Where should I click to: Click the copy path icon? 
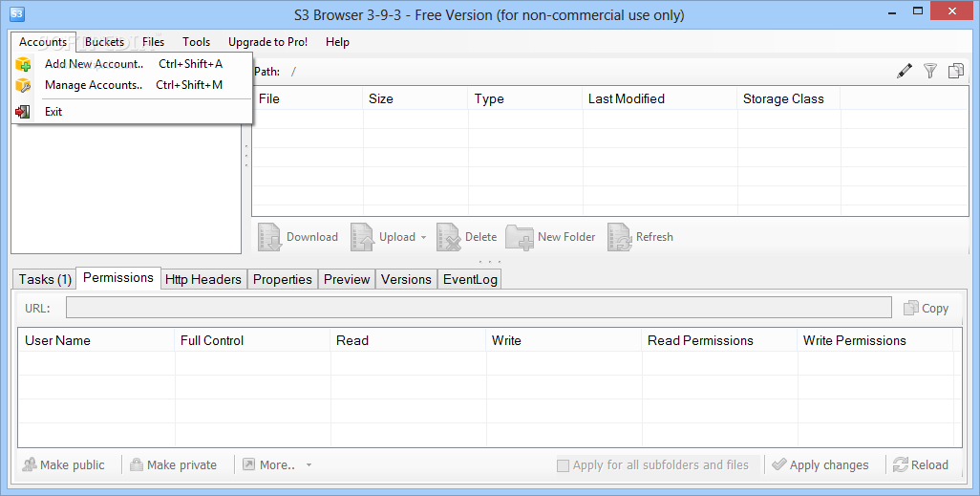click(955, 71)
